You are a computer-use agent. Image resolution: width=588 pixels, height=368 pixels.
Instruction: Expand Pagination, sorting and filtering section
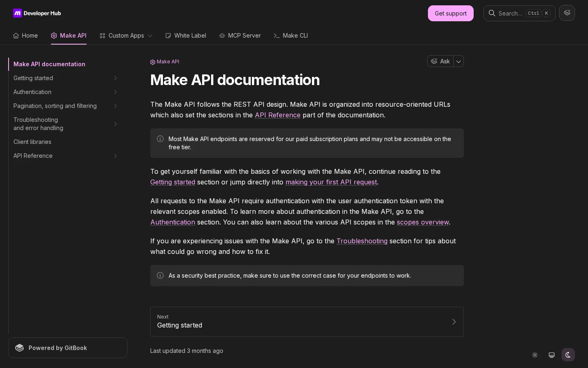point(116,106)
